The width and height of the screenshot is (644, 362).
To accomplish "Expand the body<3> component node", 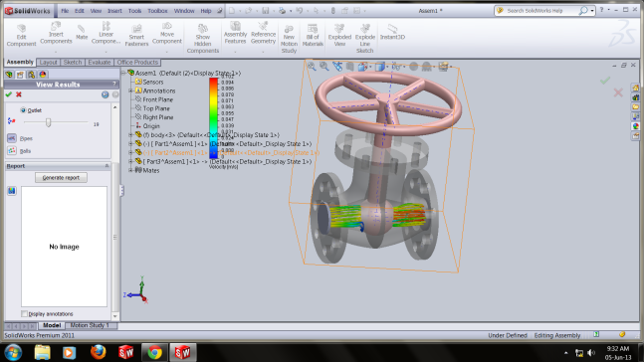I will 131,134.
